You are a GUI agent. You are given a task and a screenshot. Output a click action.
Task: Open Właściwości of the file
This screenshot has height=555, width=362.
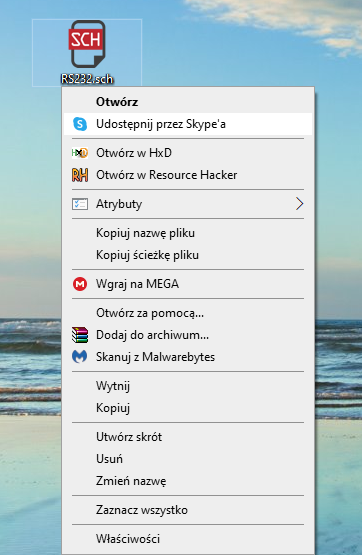pos(188,539)
